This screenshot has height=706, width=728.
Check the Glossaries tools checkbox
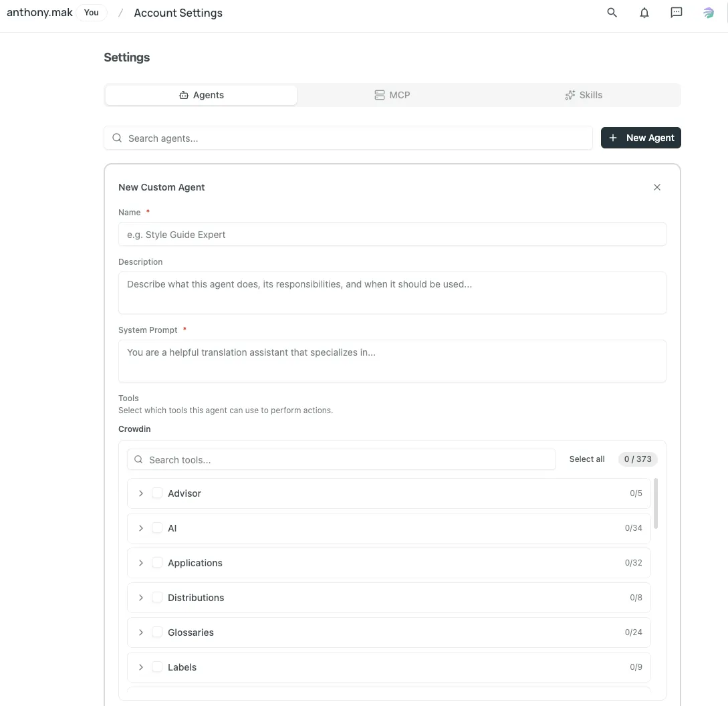point(157,632)
